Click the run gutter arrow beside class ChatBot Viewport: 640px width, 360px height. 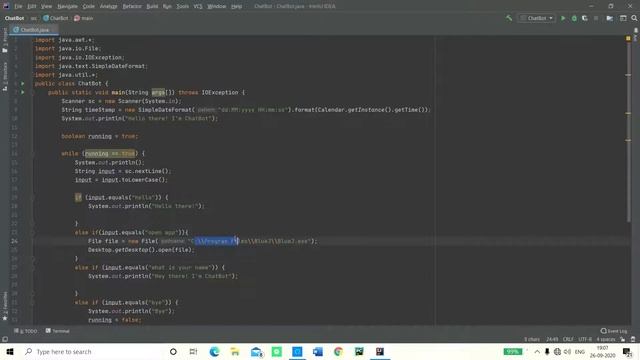coord(22,83)
